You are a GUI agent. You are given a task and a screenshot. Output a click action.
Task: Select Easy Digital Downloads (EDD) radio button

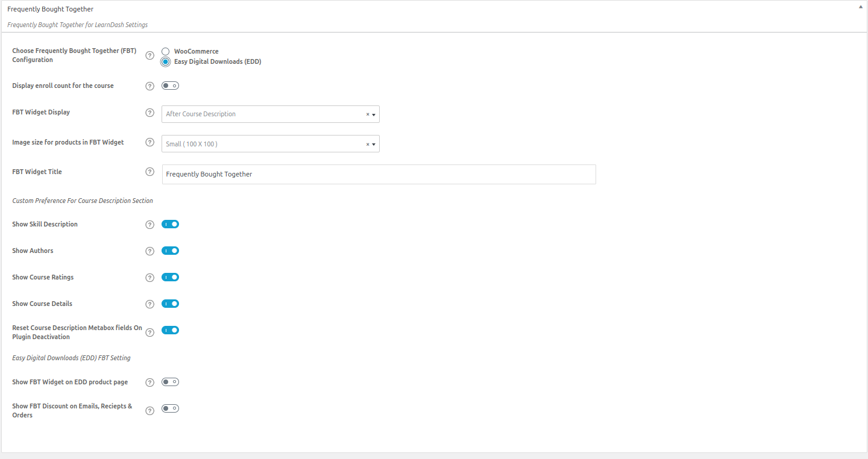tap(165, 61)
